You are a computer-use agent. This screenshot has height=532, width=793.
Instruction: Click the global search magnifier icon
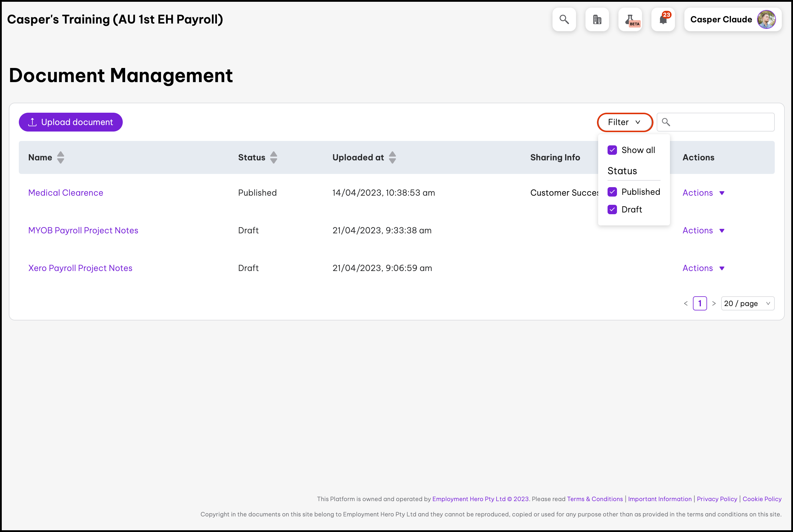[564, 19]
